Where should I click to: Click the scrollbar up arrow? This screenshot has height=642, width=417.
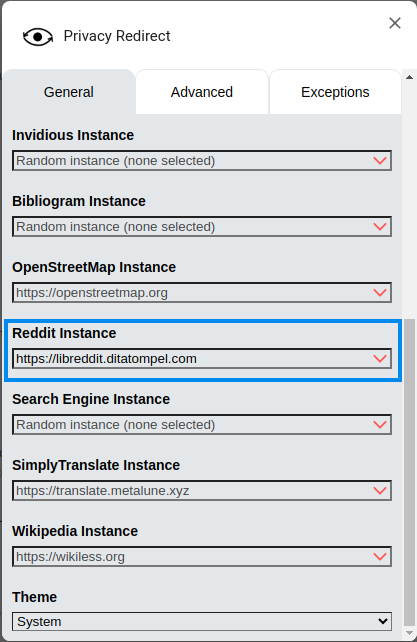(409, 77)
